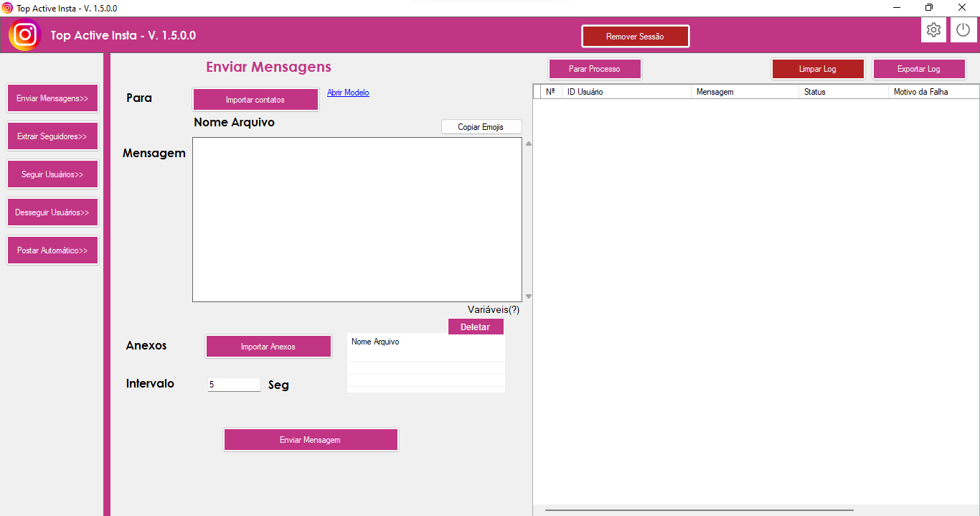Sort by Nº column header
Viewport: 980px width, 516px height.
point(551,92)
